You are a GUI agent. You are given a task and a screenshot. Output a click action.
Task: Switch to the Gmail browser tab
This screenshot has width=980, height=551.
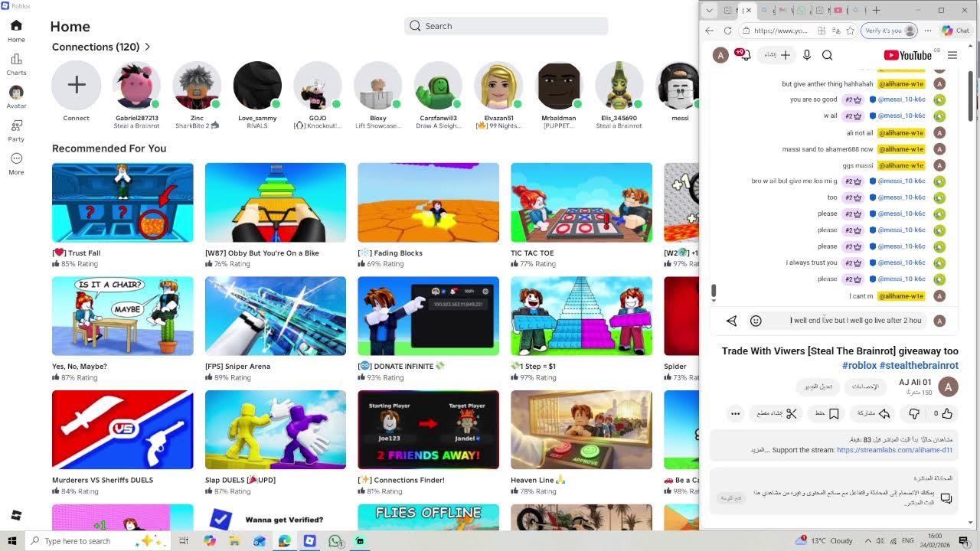pos(782,10)
